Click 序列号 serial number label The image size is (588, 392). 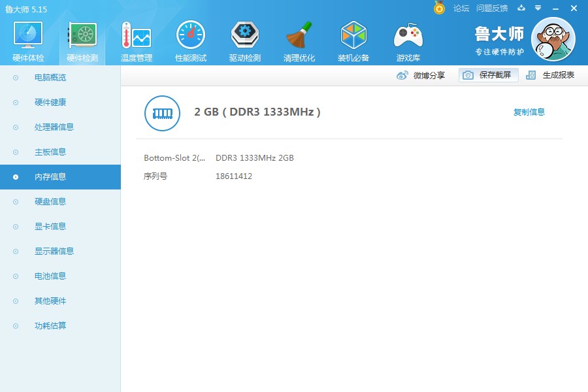(x=155, y=176)
